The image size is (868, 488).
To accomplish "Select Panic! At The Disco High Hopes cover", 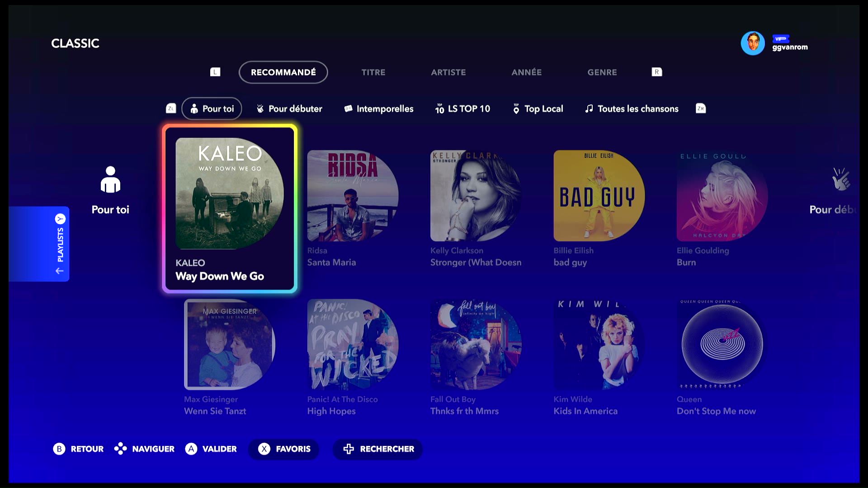I will coord(353,344).
